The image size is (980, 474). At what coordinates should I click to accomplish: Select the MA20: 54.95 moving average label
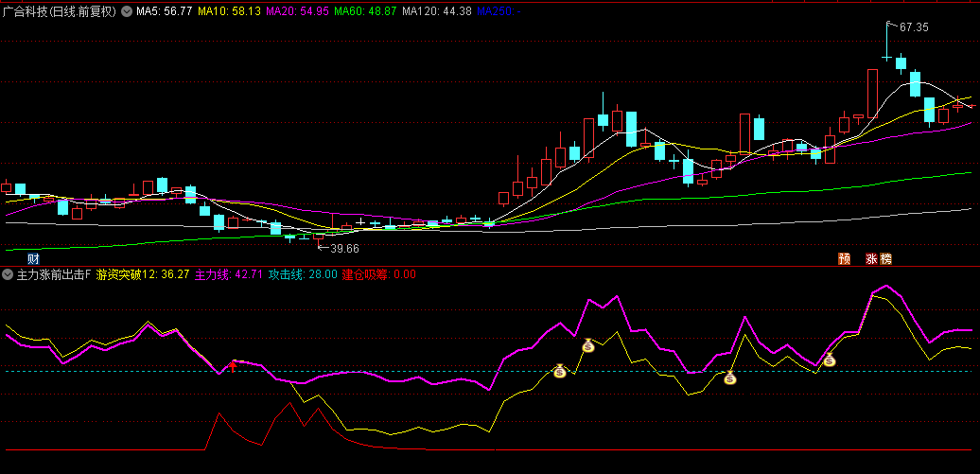[297, 11]
